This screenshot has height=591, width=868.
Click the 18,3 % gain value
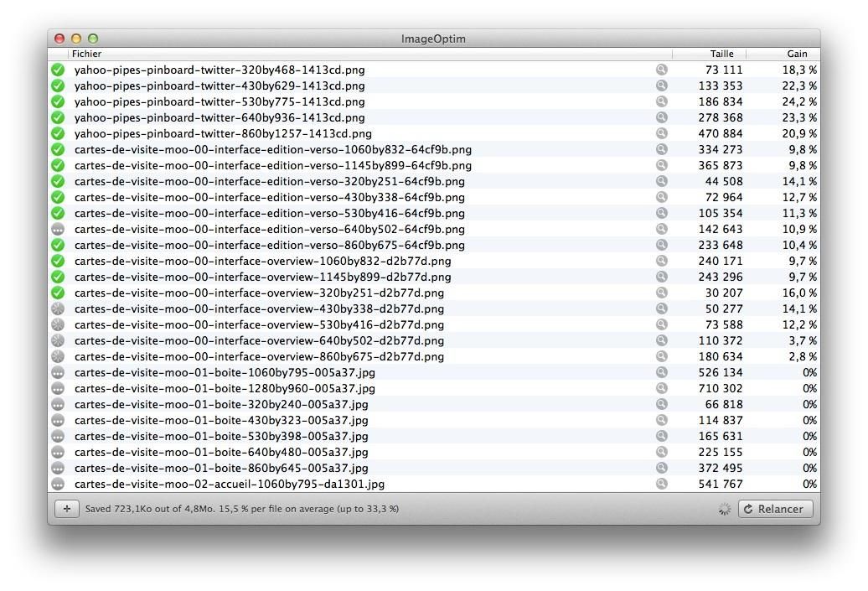[x=799, y=70]
